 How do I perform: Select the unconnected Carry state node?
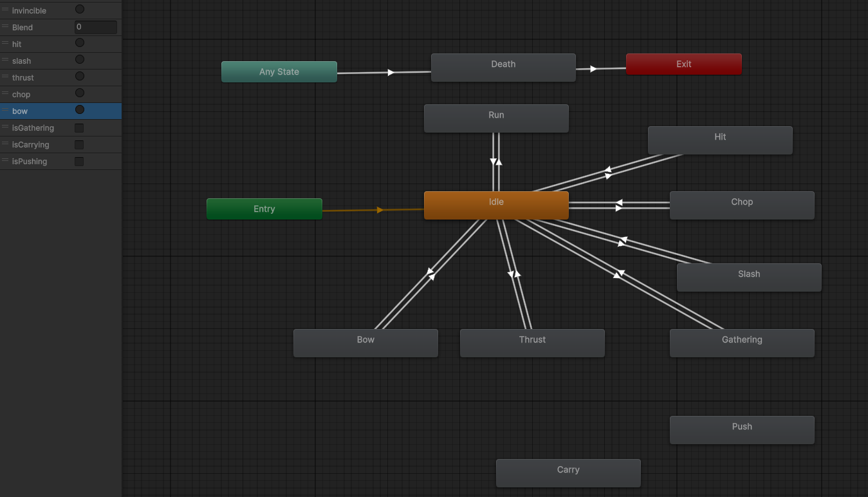pos(568,473)
